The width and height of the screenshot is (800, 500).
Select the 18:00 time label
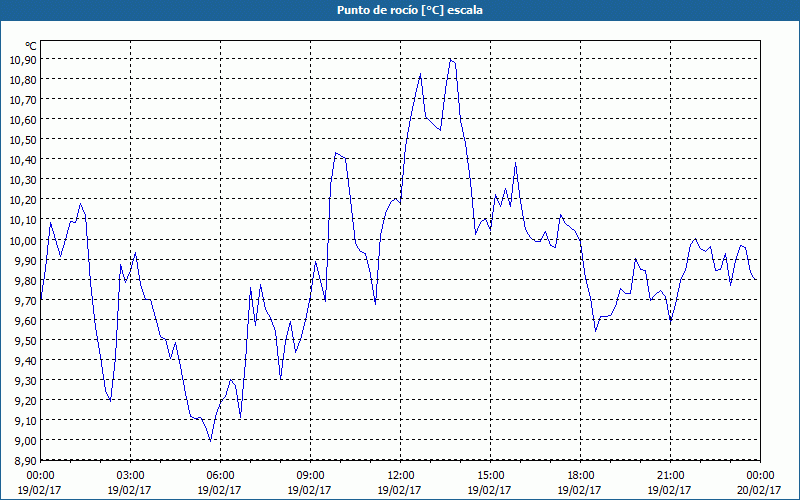click(580, 476)
